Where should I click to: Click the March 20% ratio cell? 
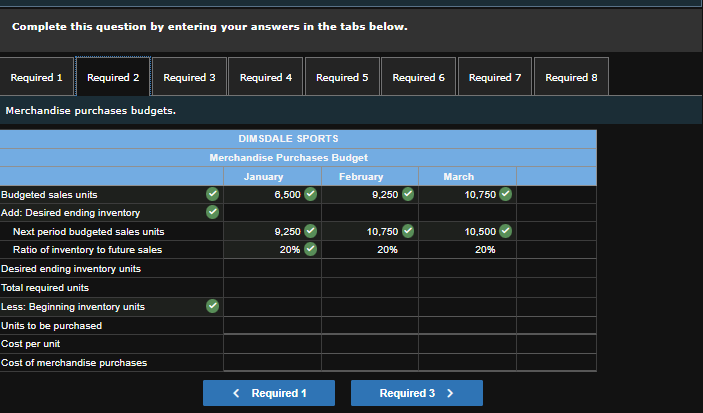tap(467, 249)
